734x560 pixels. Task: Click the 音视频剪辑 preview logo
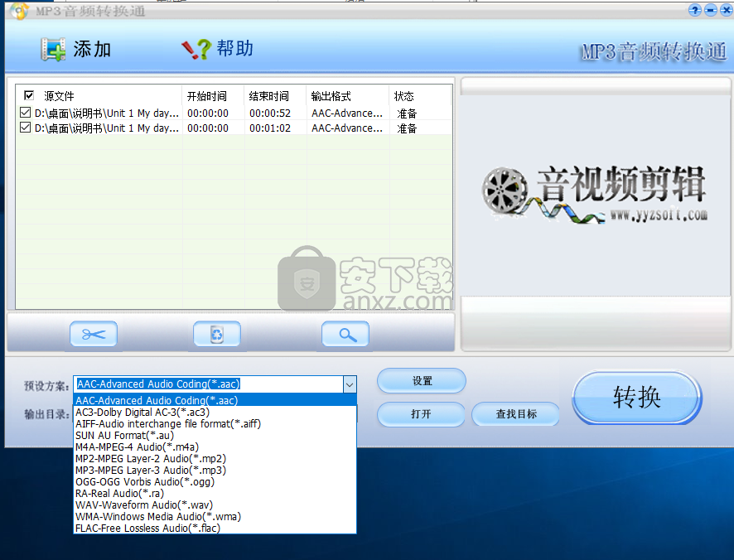tap(595, 195)
